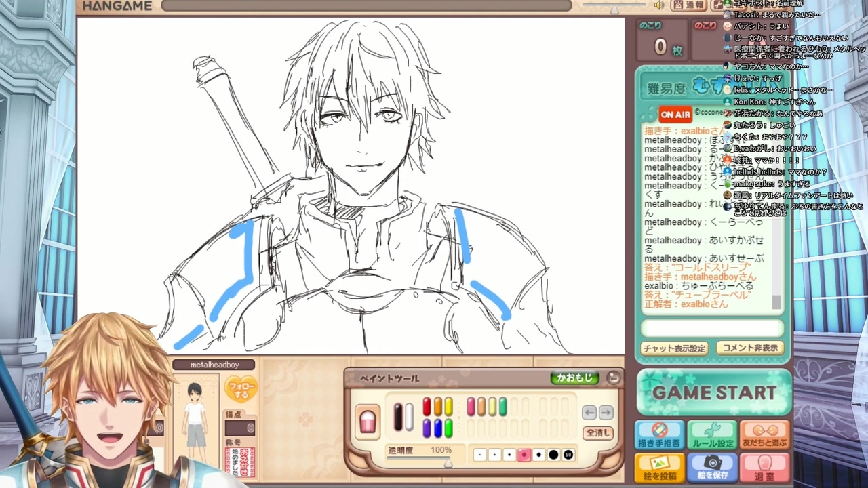The image size is (868, 488).
Task: Click 友だちと遊ぶ play with friends
Action: point(765,435)
